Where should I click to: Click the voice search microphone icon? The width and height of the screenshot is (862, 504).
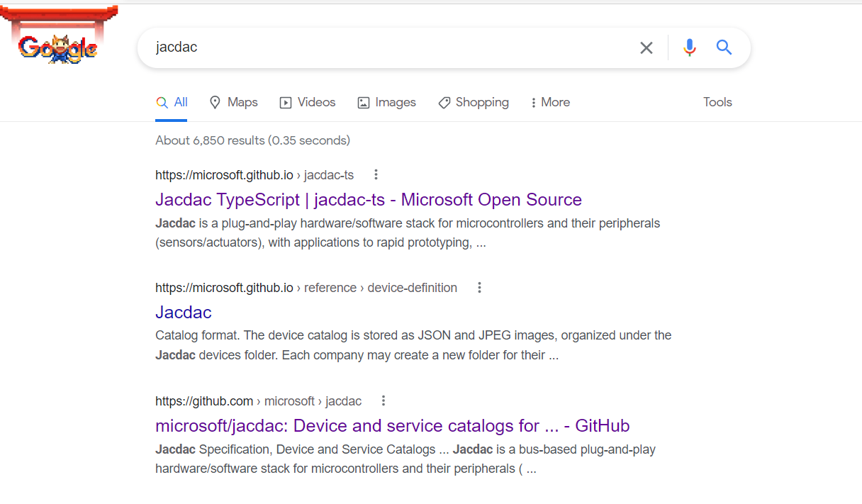[x=689, y=47]
